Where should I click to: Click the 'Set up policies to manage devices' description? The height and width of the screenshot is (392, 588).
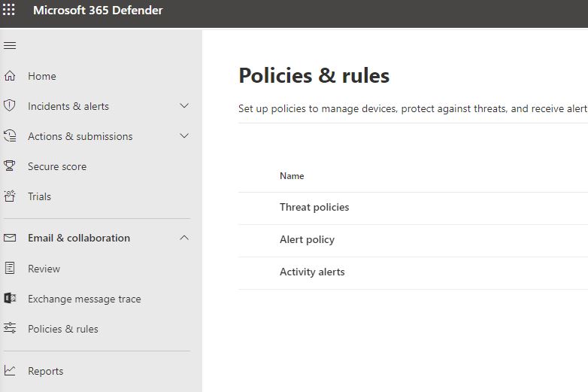413,109
